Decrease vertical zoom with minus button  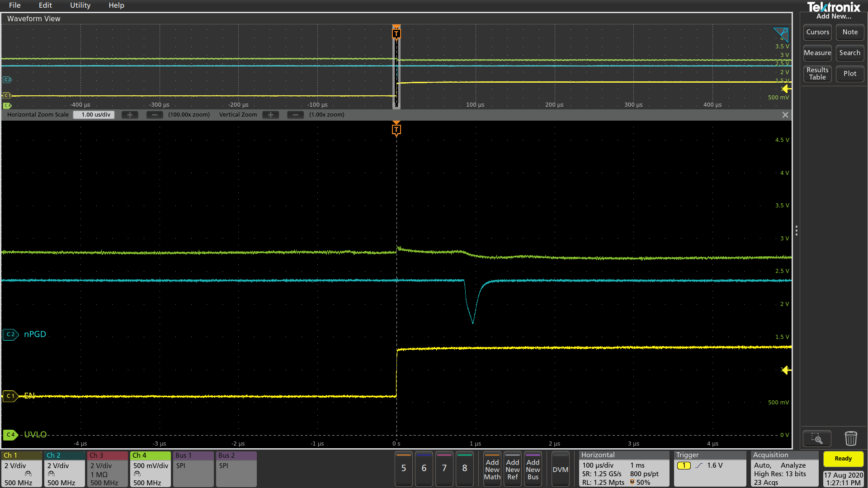(295, 115)
